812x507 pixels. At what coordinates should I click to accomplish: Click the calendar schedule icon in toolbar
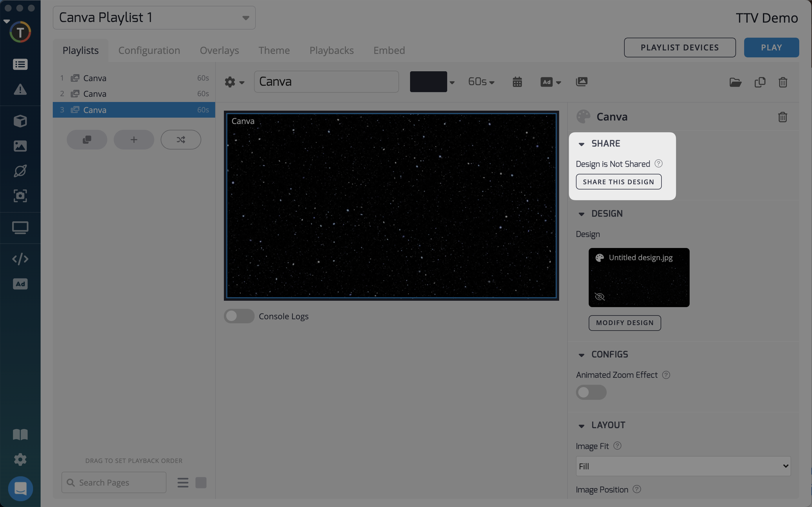(517, 82)
